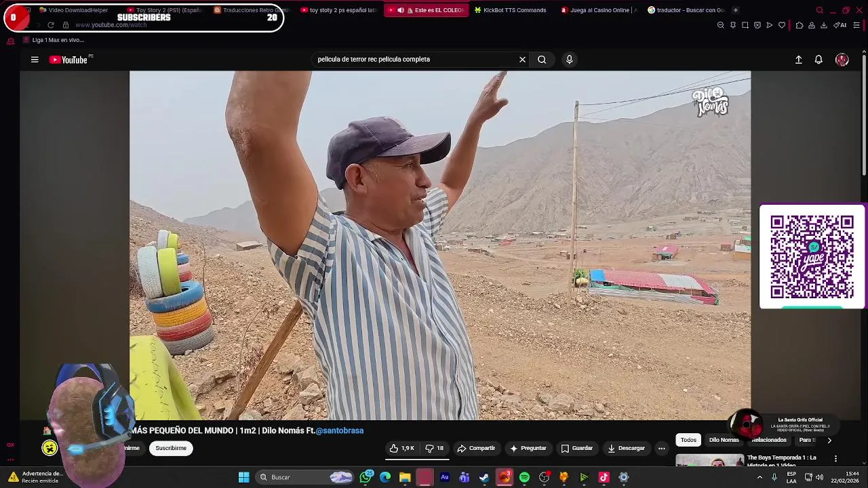Reload the current page
Screen dimensions: 868x488
pyautogui.click(x=50, y=25)
